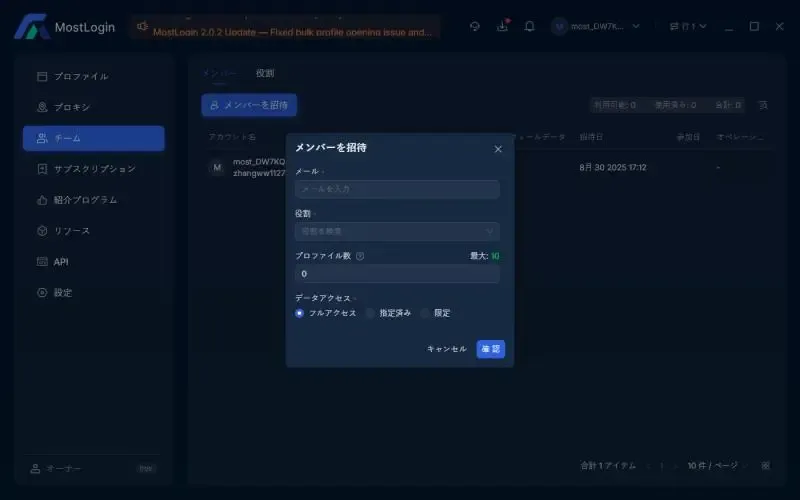Open 紹介プログラム in the sidebar
This screenshot has width=800, height=500.
93,200
